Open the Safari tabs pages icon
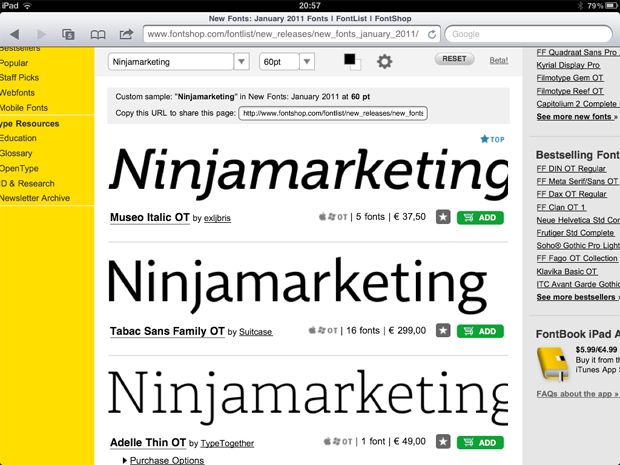This screenshot has height=465, width=620. (68, 34)
